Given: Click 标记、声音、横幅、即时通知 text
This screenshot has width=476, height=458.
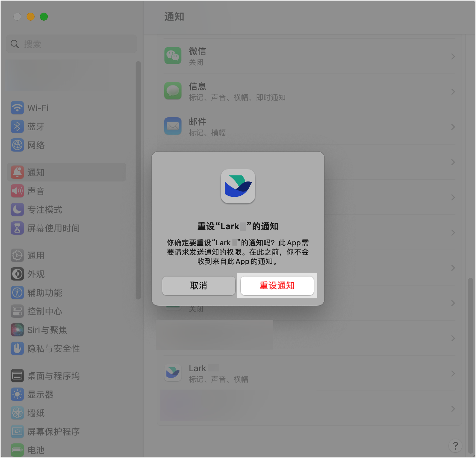Looking at the screenshot, I should [x=237, y=97].
